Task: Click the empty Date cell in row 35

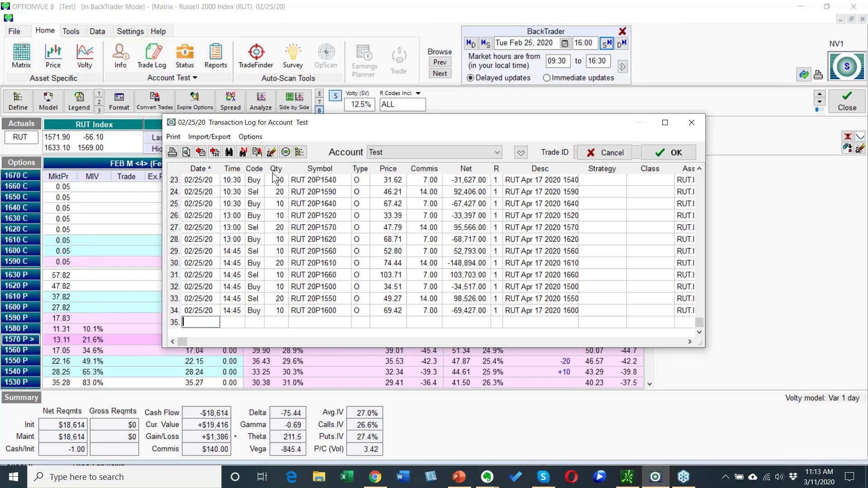Action: coord(201,322)
